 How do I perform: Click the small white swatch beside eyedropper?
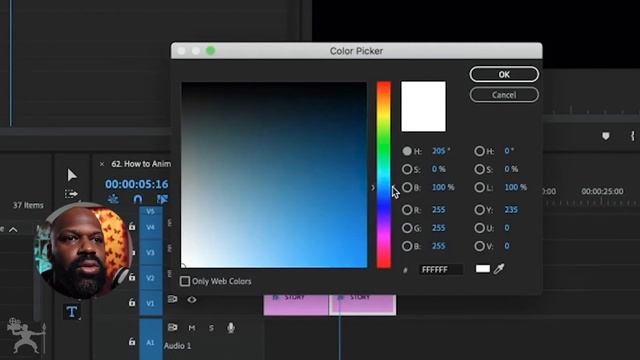click(482, 269)
